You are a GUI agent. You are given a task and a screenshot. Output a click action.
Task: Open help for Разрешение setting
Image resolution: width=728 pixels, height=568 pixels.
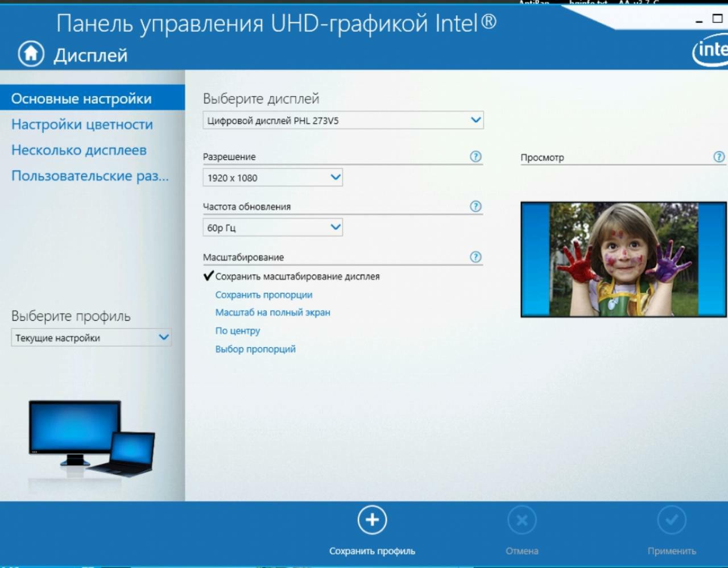click(475, 156)
